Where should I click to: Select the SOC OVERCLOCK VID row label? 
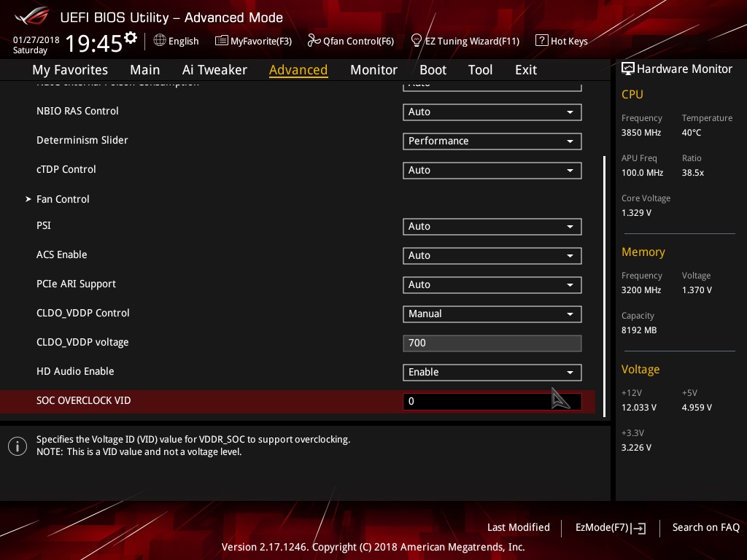(x=84, y=400)
